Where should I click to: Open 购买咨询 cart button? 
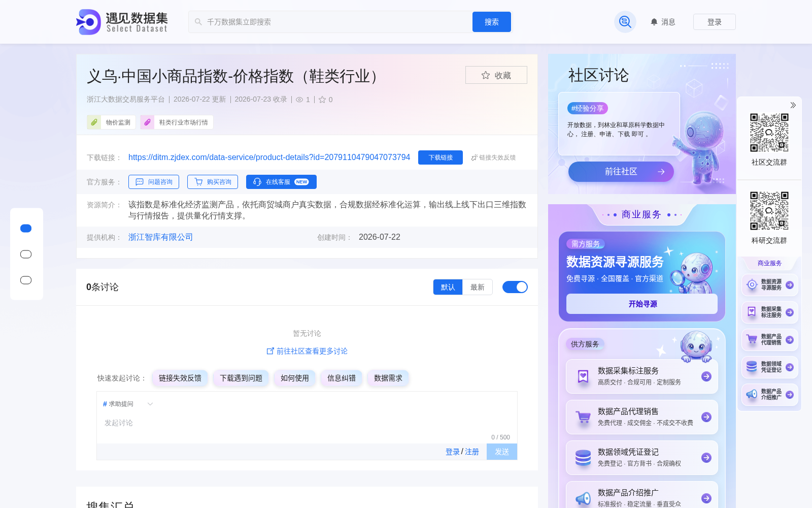click(213, 182)
